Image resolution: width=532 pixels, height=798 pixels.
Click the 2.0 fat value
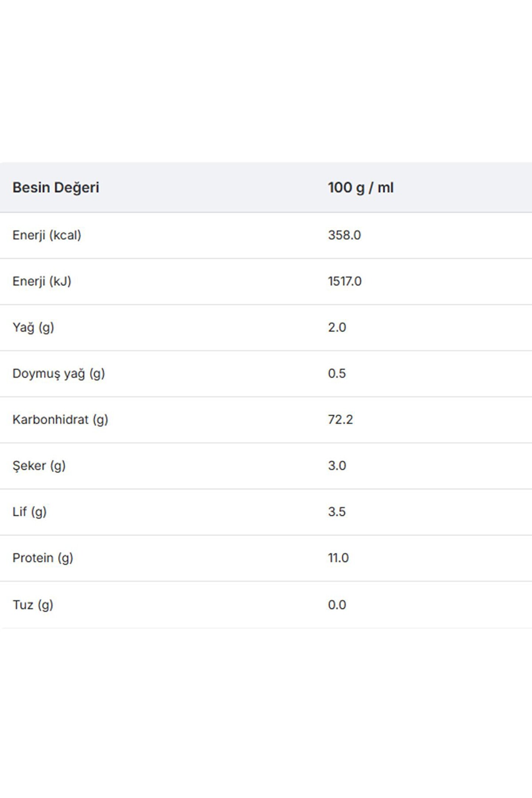point(337,328)
